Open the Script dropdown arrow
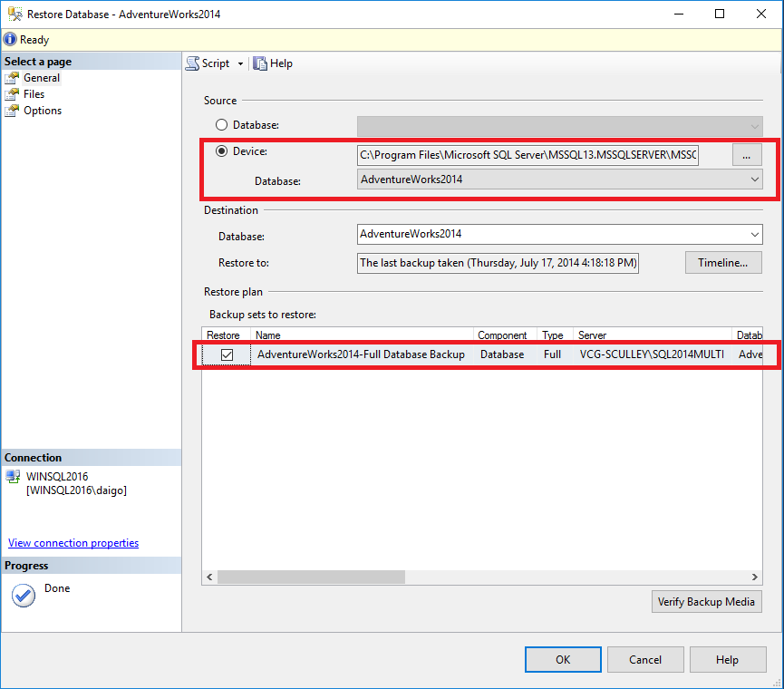The image size is (784, 689). (x=240, y=64)
